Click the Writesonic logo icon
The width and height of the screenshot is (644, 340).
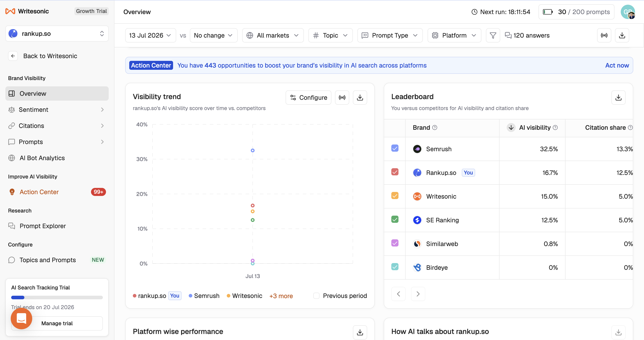10,11
